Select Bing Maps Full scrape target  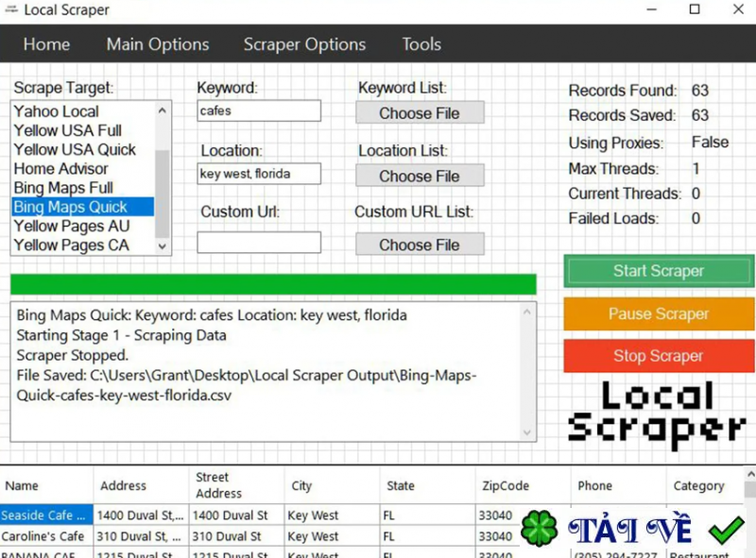pos(83,188)
